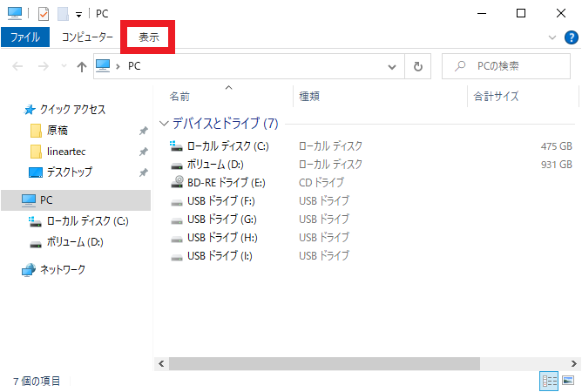Open the help question mark icon
The width and height of the screenshot is (582, 392).
[x=572, y=37]
